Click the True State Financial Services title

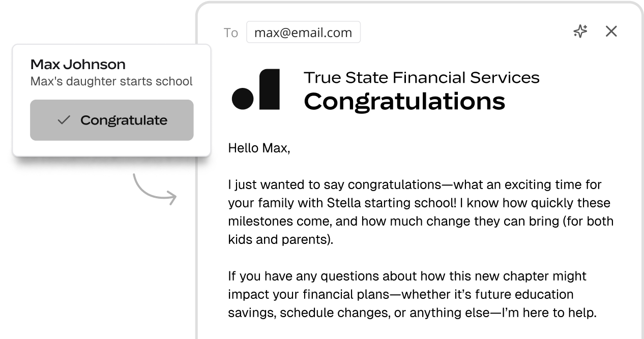(422, 77)
